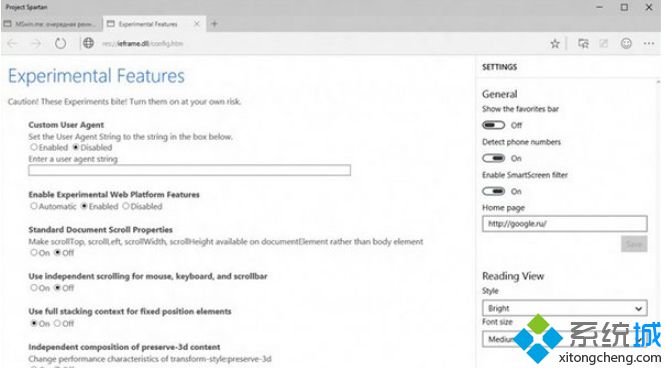Select the Experimental Features tab
This screenshot has width=666, height=368.
pyautogui.click(x=154, y=24)
